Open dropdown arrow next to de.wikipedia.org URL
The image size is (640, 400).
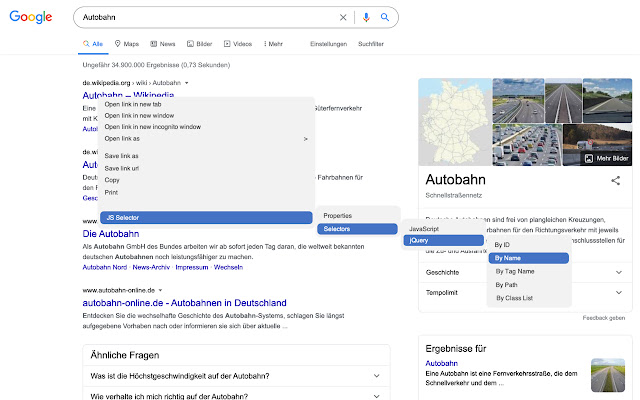[x=187, y=83]
